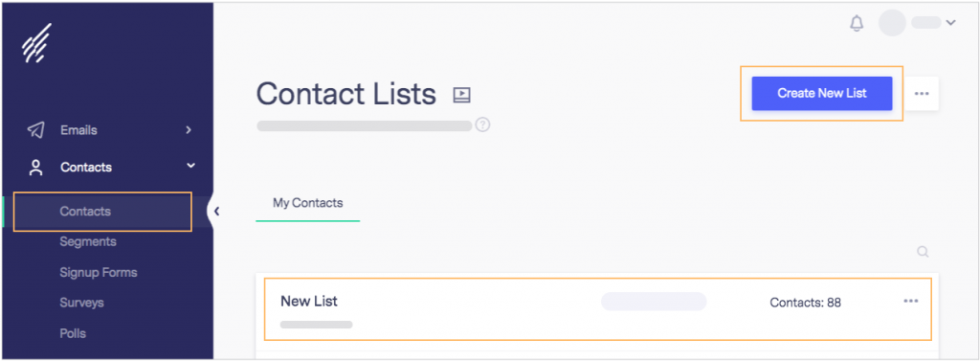This screenshot has height=361, width=980.
Task: Open the New List row options menu
Action: coord(911,301)
